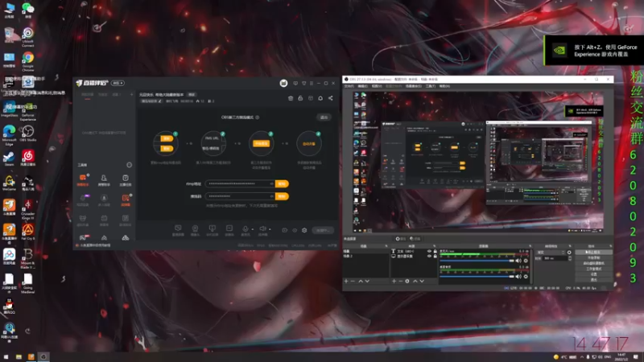Move the selected OBS source up
Screen dimensions: 644x362
pyautogui.click(x=415, y=281)
